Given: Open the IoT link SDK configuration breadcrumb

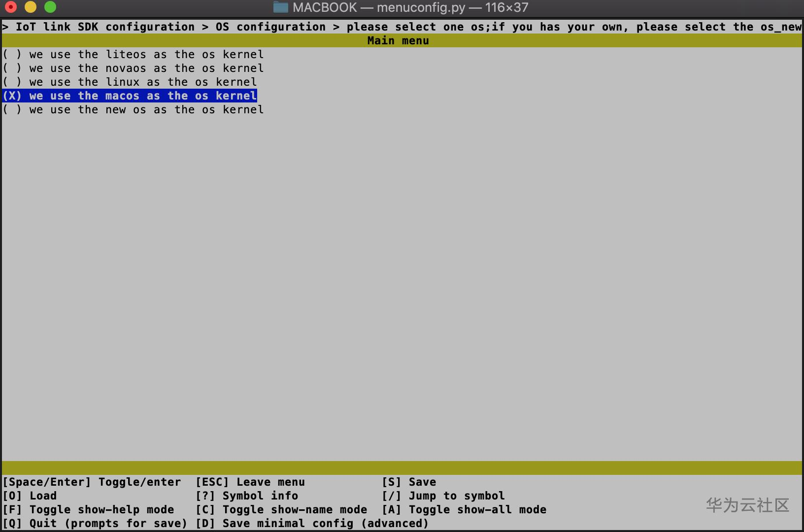Looking at the screenshot, I should [x=104, y=27].
